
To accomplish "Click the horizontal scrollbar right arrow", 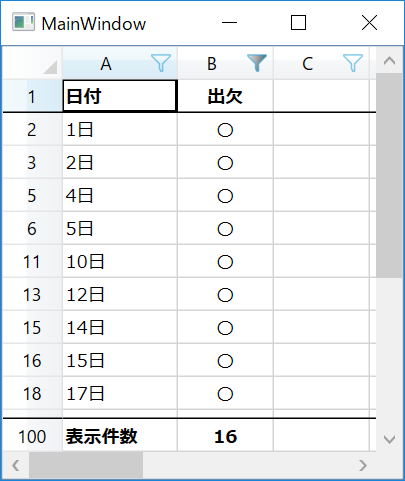I will coord(363,465).
